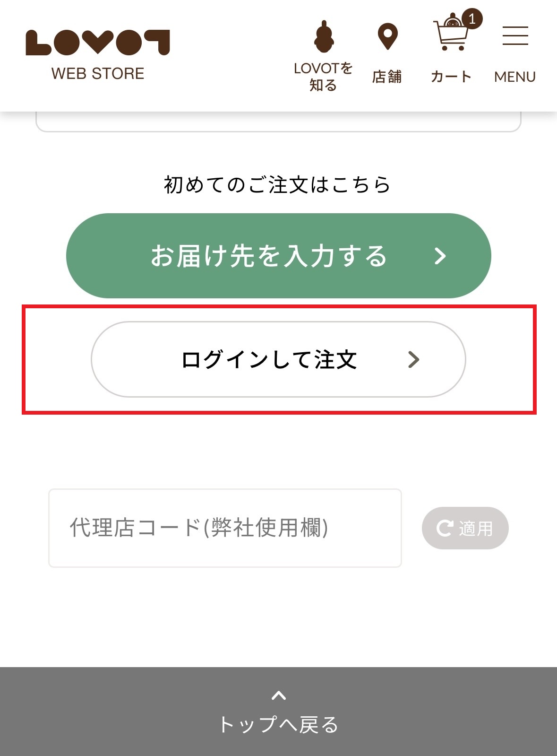The image size is (557, 756).
Task: Open the hamburger menu icon
Action: point(515,36)
